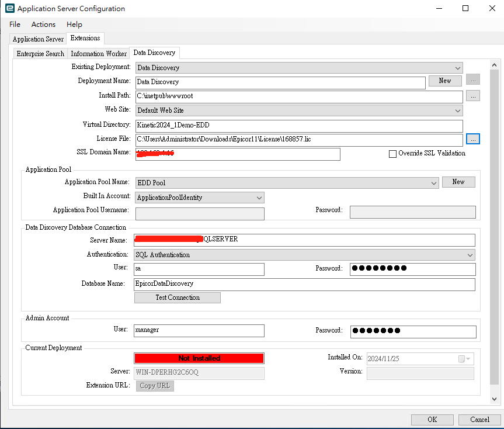Switch to the Application Server tab
Viewport: 504px width, 429px height.
click(38, 39)
